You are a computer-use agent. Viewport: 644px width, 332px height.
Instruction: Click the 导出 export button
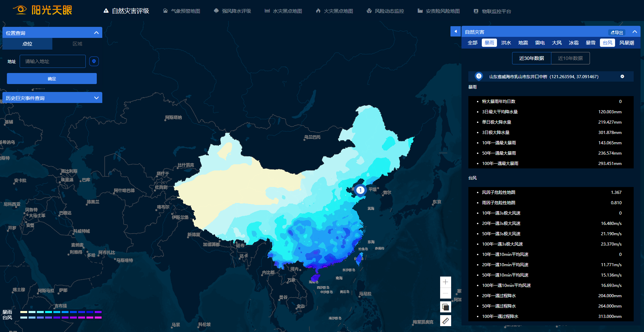[x=617, y=32]
